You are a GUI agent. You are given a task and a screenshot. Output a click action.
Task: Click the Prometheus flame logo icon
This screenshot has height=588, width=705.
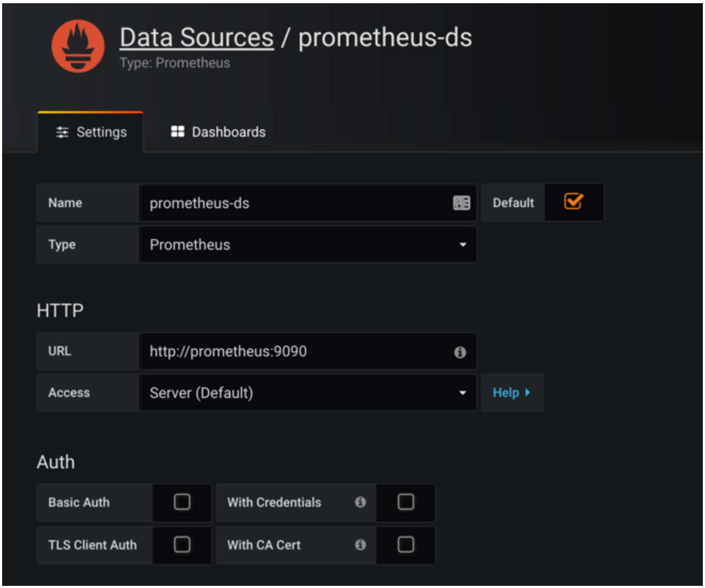(78, 46)
